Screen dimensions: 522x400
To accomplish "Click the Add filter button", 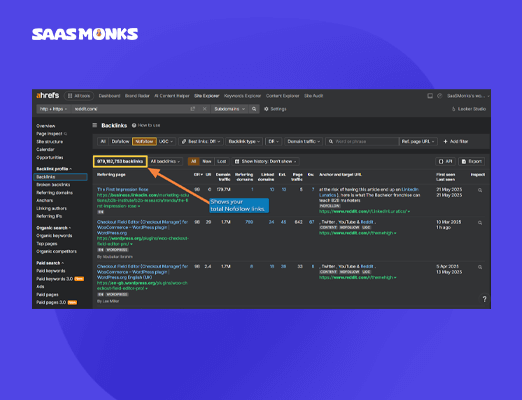I will (x=456, y=142).
